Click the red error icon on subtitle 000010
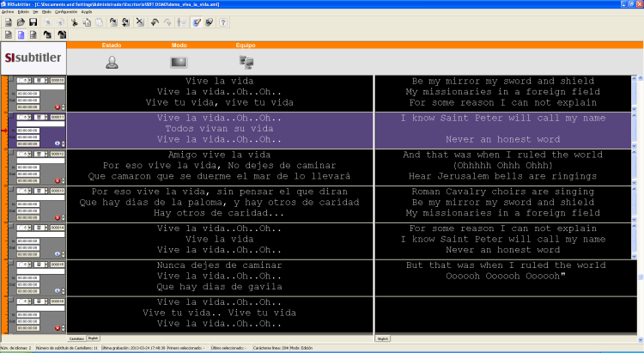Viewport: 644px width, 353px height. click(x=57, y=107)
